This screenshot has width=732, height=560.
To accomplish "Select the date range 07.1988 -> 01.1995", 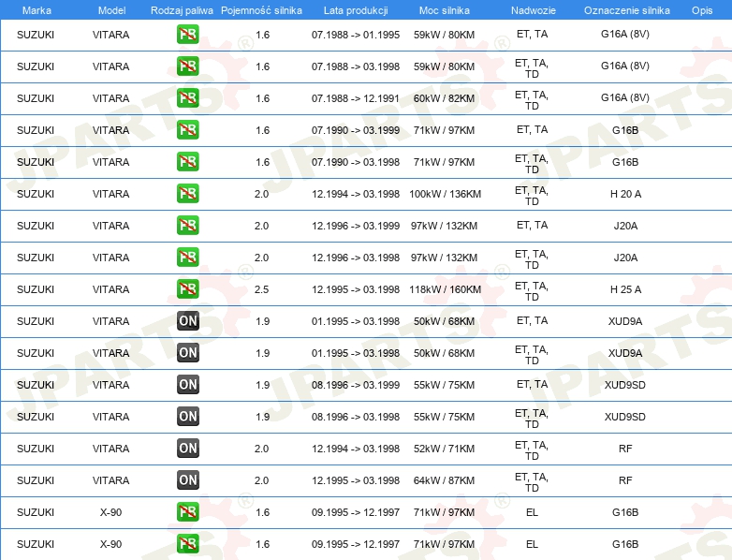I will coord(356,35).
